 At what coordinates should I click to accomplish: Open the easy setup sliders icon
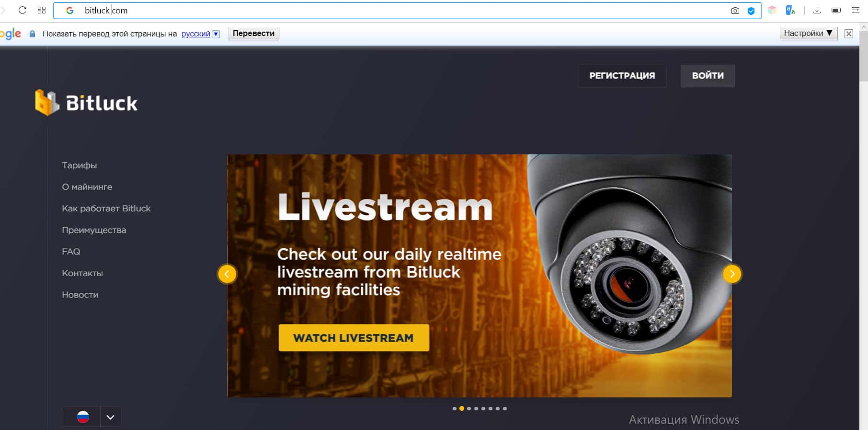coord(856,10)
